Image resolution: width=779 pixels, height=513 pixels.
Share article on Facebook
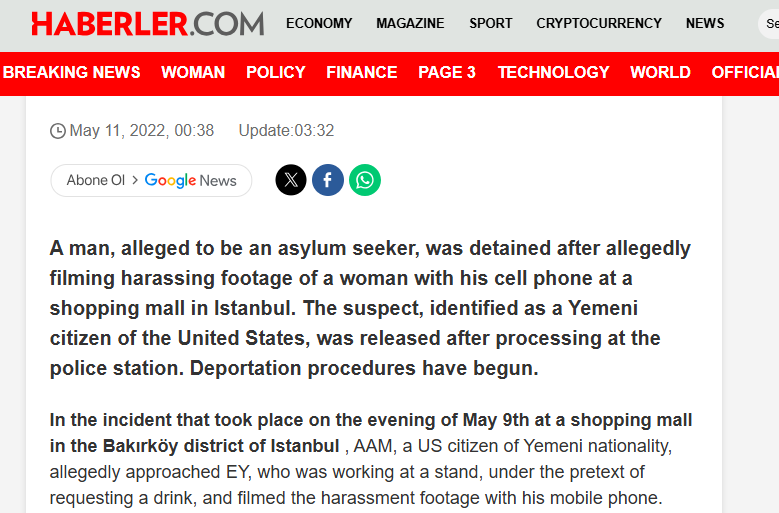pyautogui.click(x=328, y=180)
